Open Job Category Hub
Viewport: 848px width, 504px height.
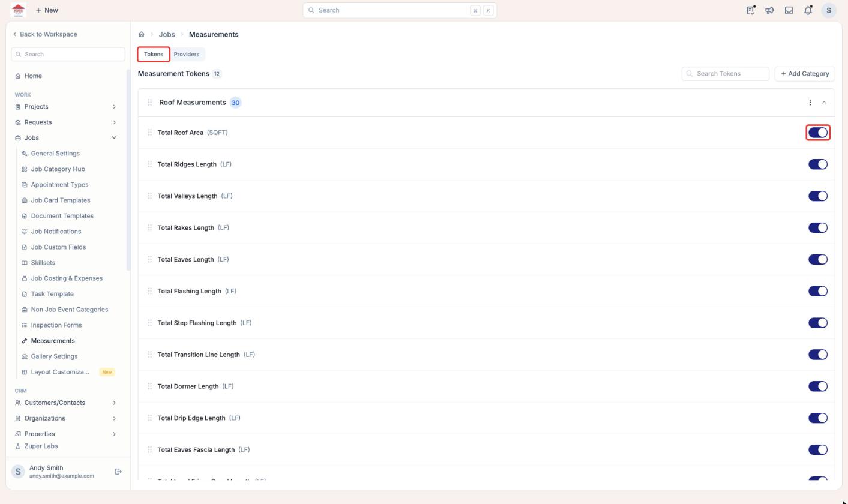point(58,169)
